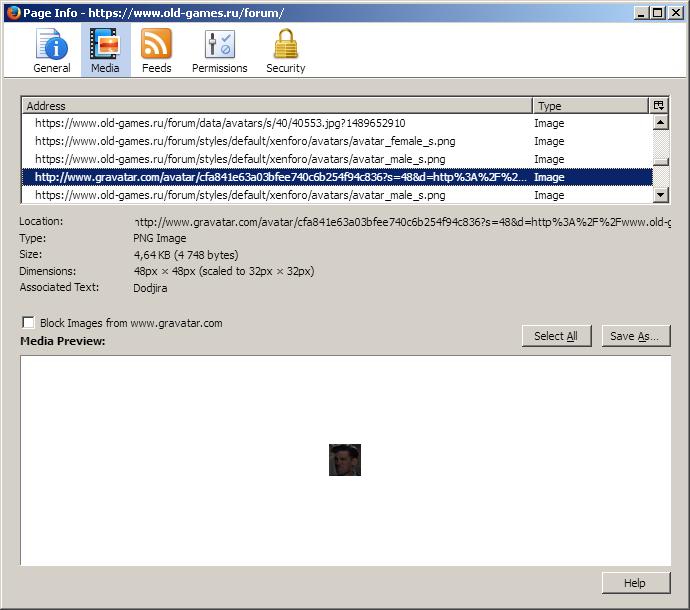Click the 4,64 KB size value
The image size is (690, 610).
point(186,255)
